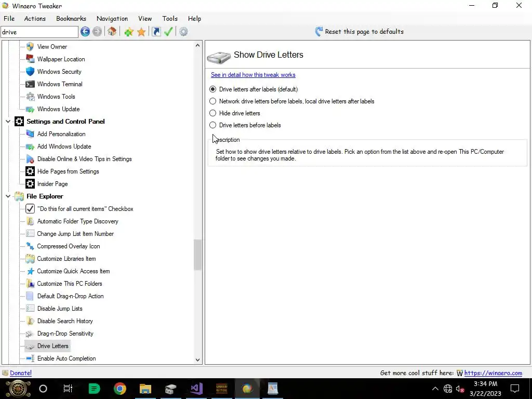532x399 pixels.
Task: Click the Add bookmark green star icon
Action: [129, 32]
